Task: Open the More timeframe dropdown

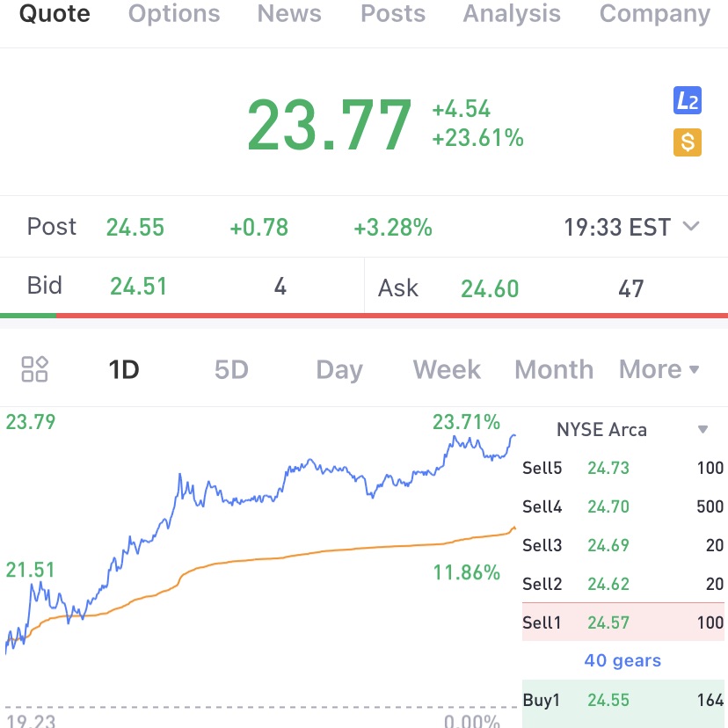Action: tap(659, 369)
